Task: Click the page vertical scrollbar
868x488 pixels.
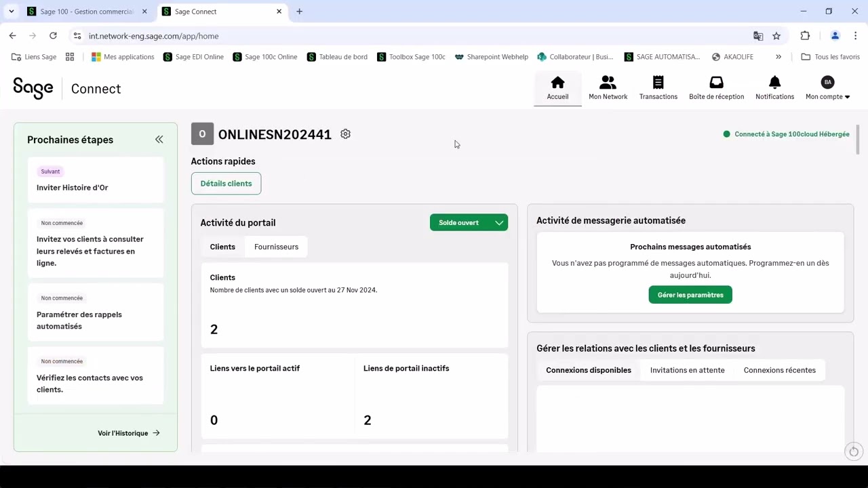Action: [858, 140]
